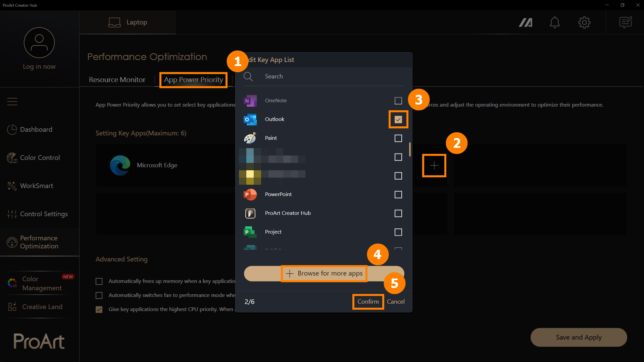Check the OneNote checkbox
This screenshot has height=362, width=644.
398,101
